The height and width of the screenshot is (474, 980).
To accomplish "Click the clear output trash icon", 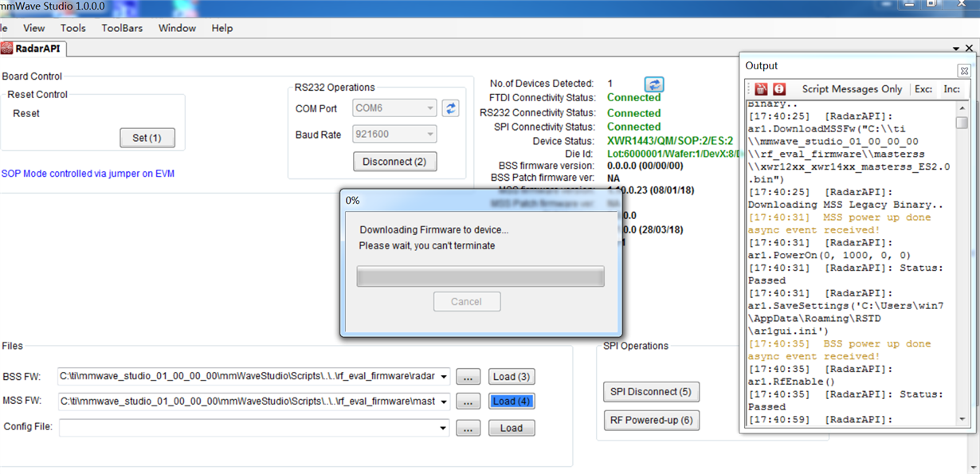I will [762, 89].
